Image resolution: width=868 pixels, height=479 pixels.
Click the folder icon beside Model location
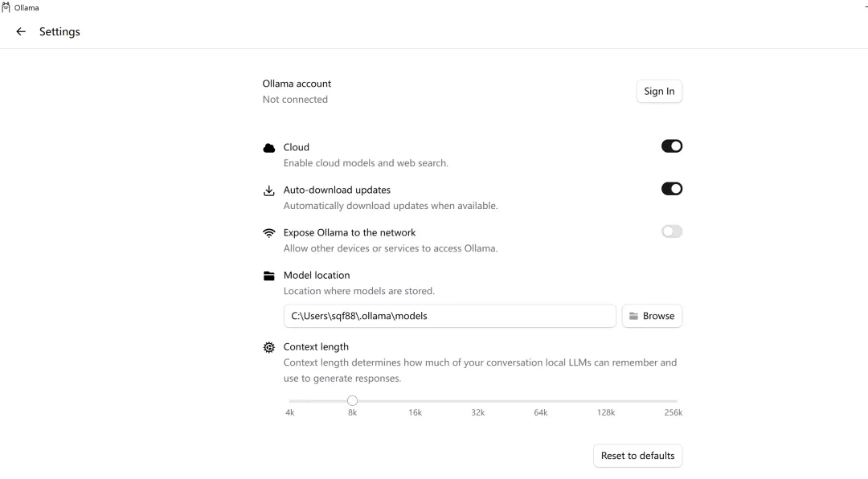point(269,276)
